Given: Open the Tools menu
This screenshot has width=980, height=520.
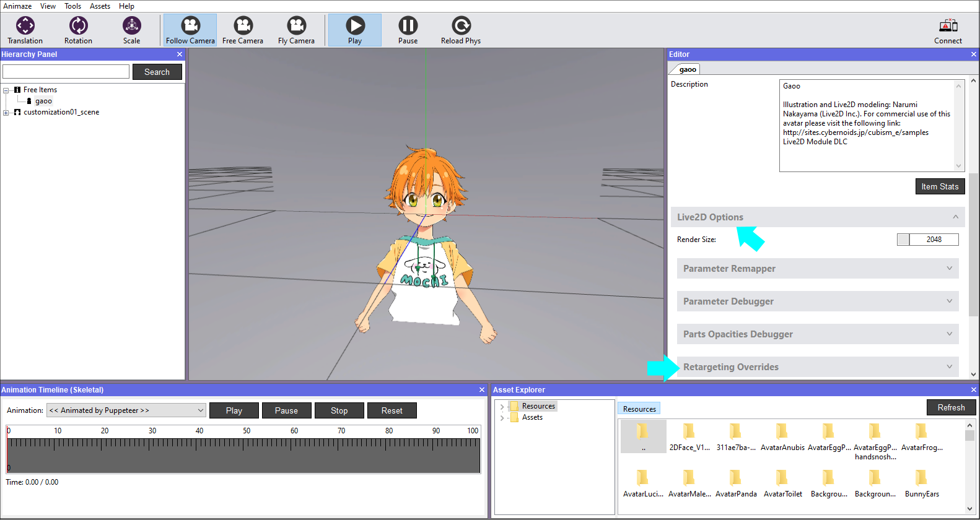Looking at the screenshot, I should coord(72,6).
